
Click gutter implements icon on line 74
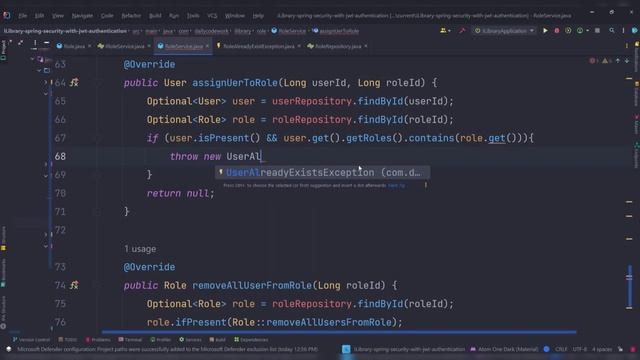(74, 285)
